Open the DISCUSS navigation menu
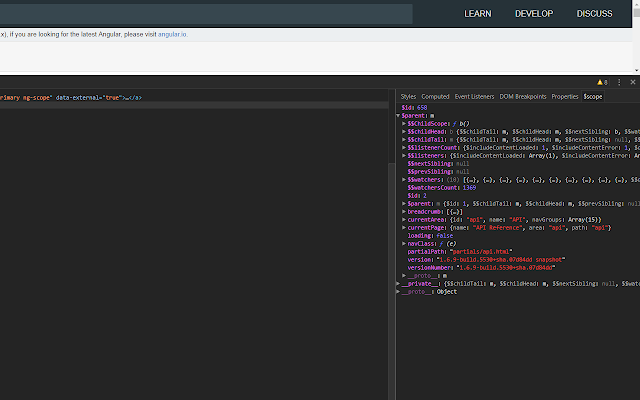640x400 pixels. (x=594, y=14)
